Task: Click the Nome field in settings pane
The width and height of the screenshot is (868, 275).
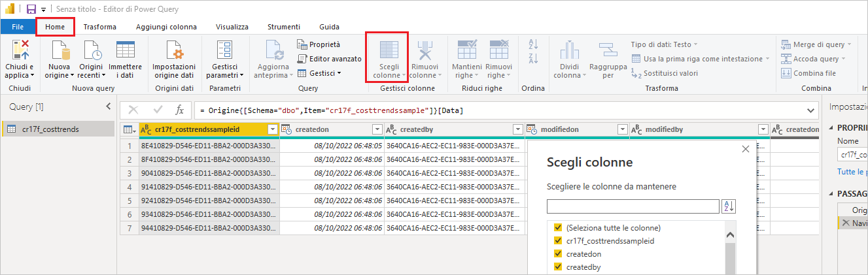Action: [x=853, y=155]
